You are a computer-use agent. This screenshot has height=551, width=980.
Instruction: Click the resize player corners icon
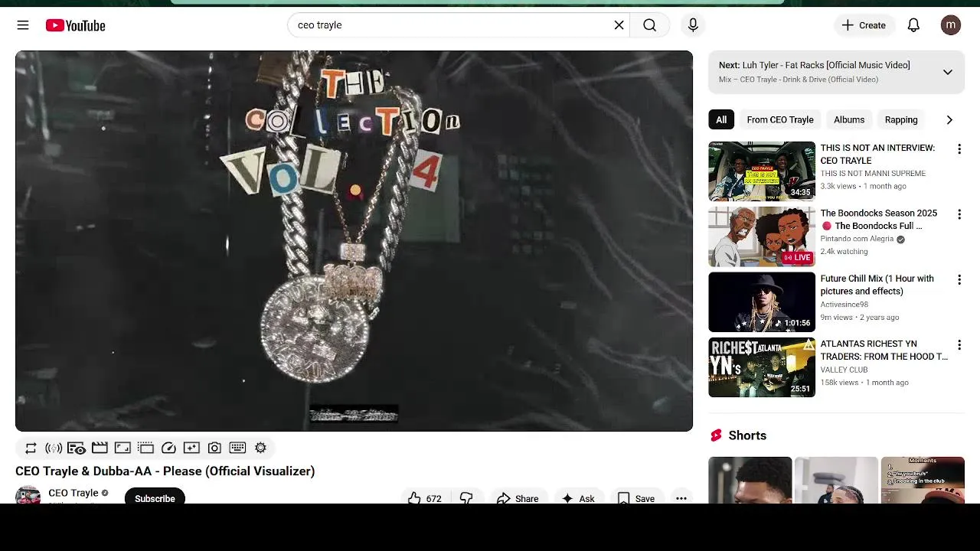122,448
